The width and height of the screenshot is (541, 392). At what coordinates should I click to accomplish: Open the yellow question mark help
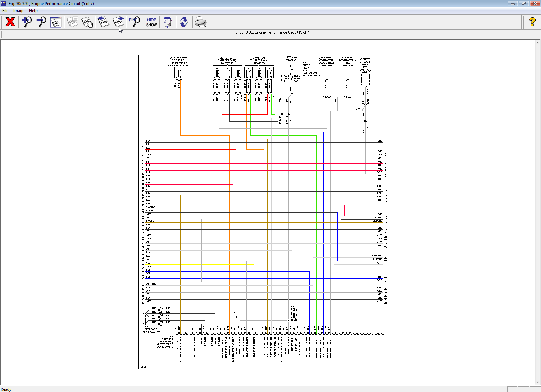pos(532,22)
